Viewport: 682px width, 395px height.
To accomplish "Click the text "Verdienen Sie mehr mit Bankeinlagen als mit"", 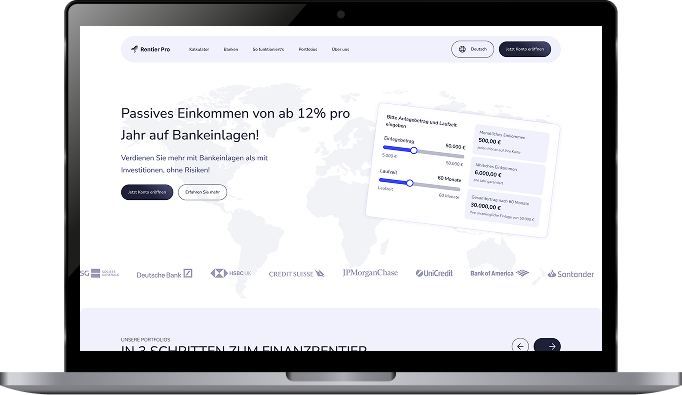I will [194, 158].
